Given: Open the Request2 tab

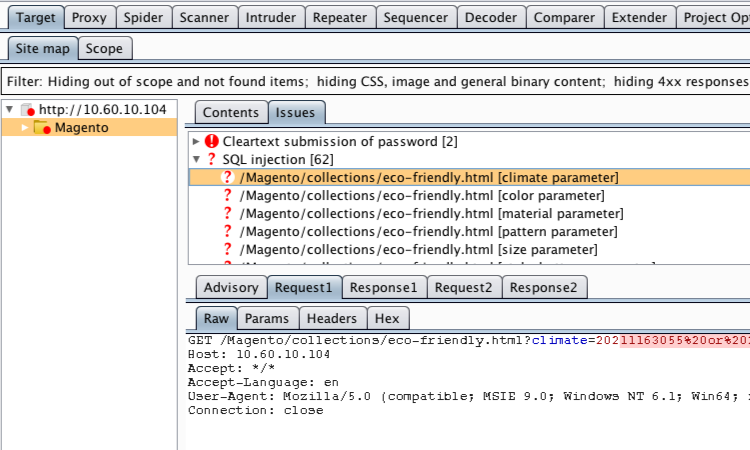Looking at the screenshot, I should click(x=463, y=287).
